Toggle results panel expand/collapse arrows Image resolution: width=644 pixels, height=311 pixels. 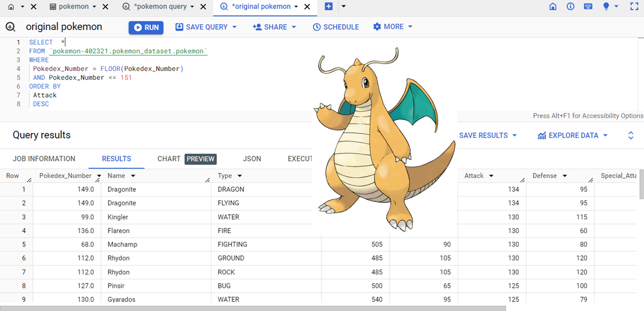pyautogui.click(x=631, y=135)
